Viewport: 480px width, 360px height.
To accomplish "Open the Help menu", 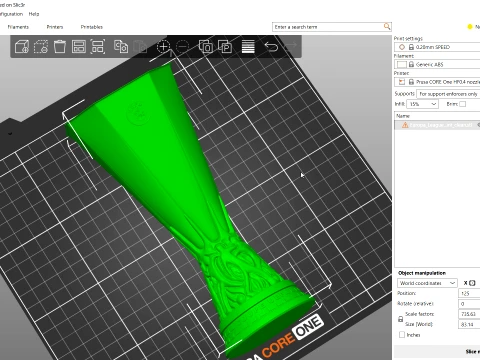I will (x=34, y=14).
